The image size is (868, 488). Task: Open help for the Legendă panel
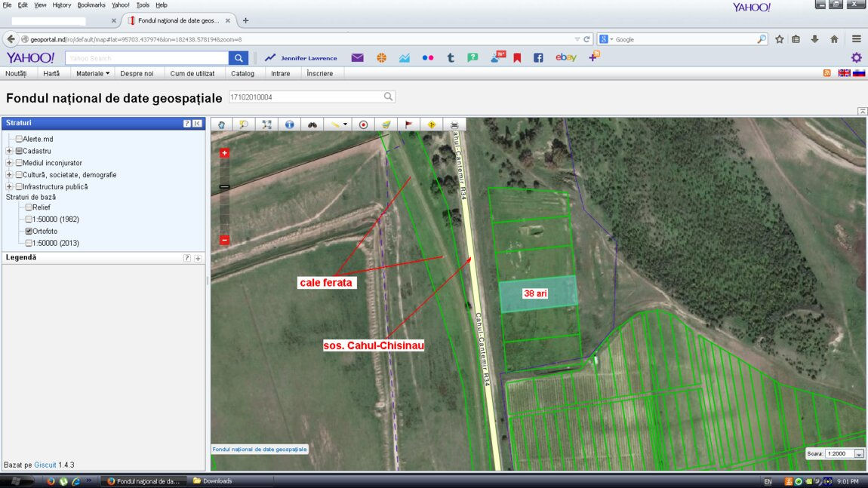(187, 258)
